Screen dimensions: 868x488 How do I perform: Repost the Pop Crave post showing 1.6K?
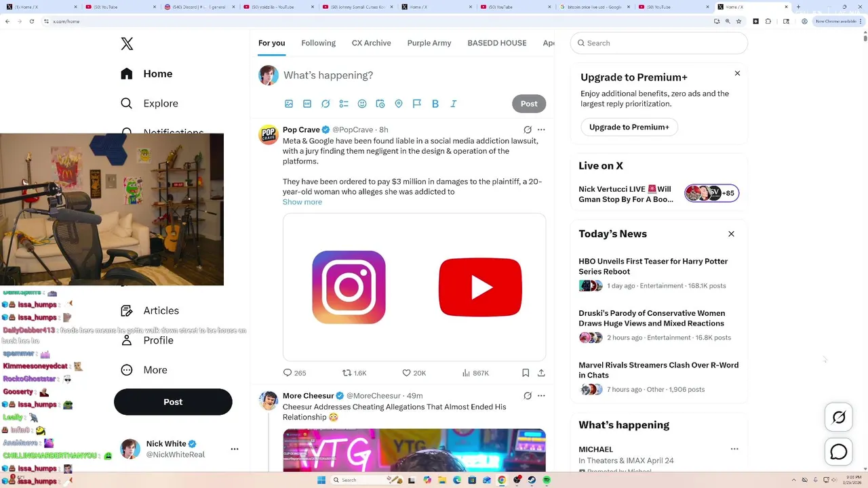tap(354, 373)
